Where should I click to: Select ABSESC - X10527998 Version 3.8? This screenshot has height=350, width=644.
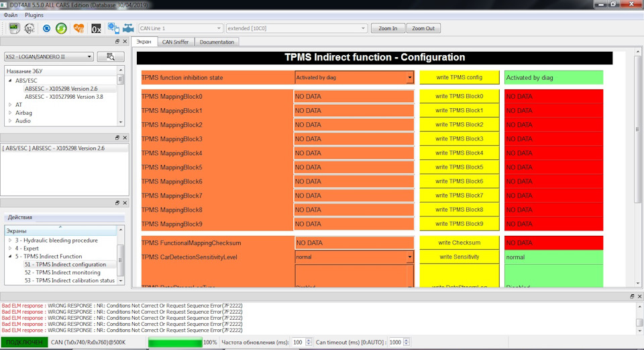(64, 97)
